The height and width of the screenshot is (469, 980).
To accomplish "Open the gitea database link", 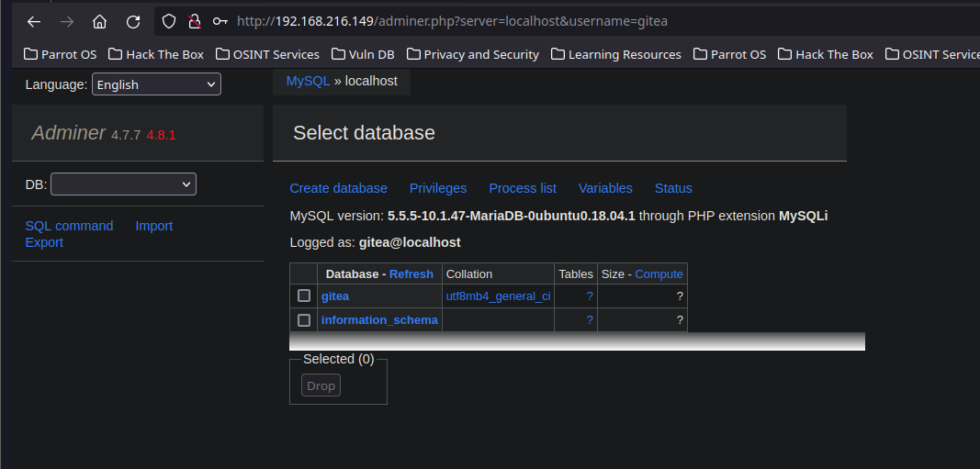I will click(335, 296).
